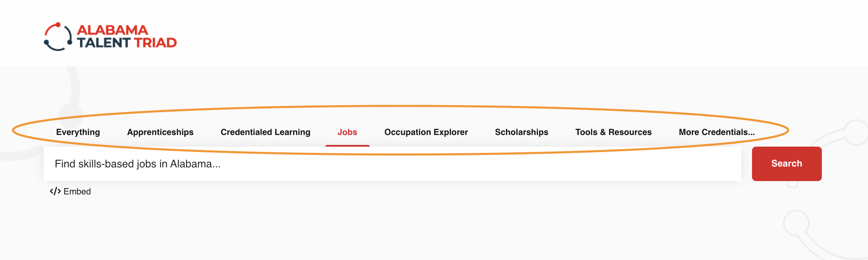Switch to the Everything tab
Screen dimensions: 868x260
coord(78,132)
